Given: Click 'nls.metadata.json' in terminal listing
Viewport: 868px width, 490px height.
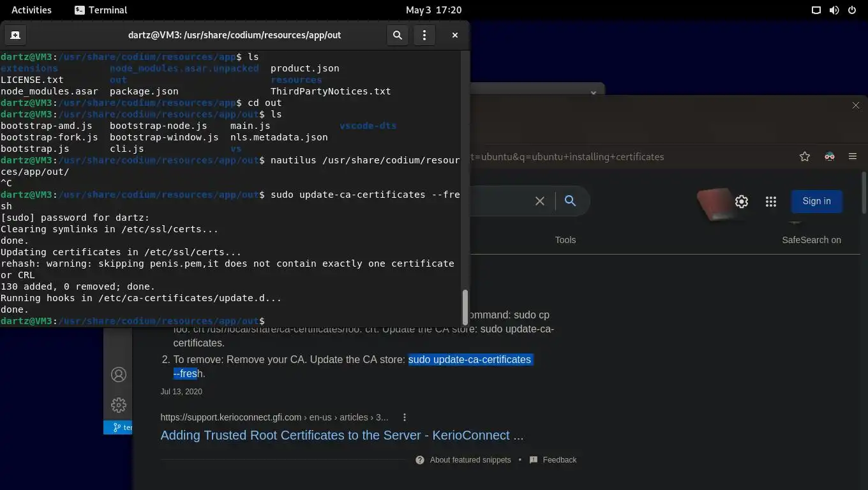Looking at the screenshot, I should [x=279, y=137].
